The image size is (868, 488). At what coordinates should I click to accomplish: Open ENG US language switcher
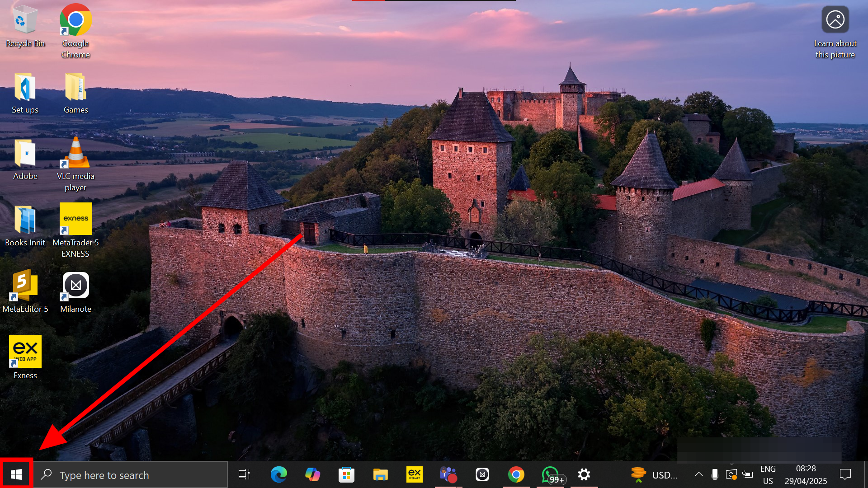(x=768, y=475)
